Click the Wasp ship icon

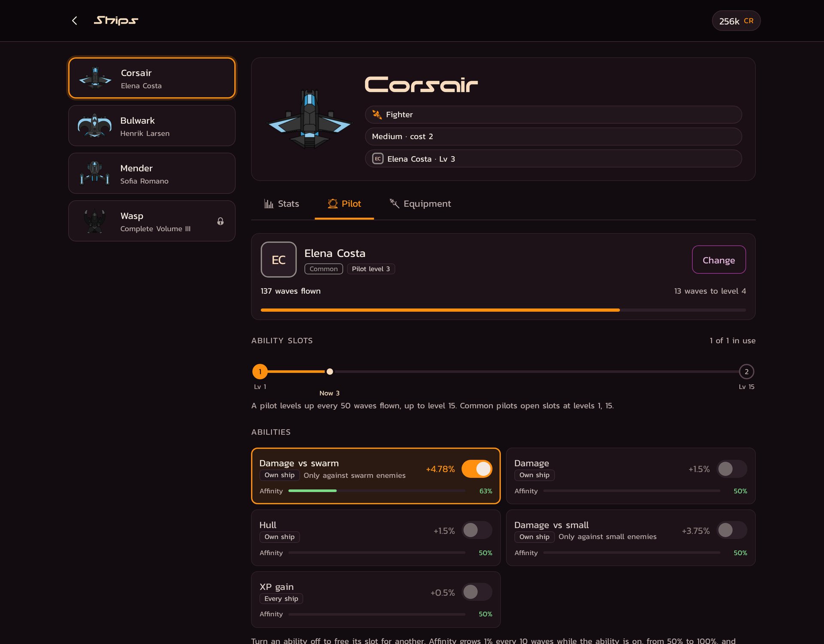[x=94, y=221]
